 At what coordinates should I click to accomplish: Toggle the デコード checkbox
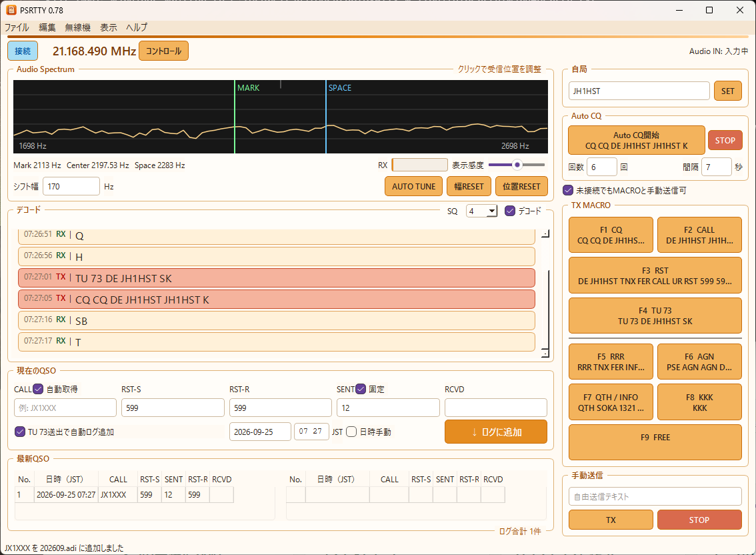coord(509,211)
